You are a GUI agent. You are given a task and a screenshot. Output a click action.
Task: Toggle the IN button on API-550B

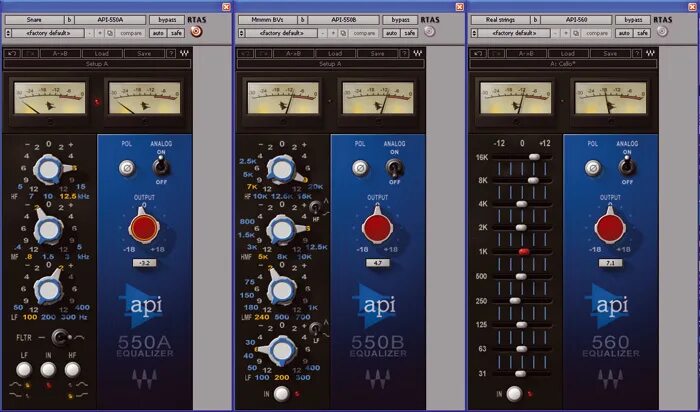tap(281, 394)
